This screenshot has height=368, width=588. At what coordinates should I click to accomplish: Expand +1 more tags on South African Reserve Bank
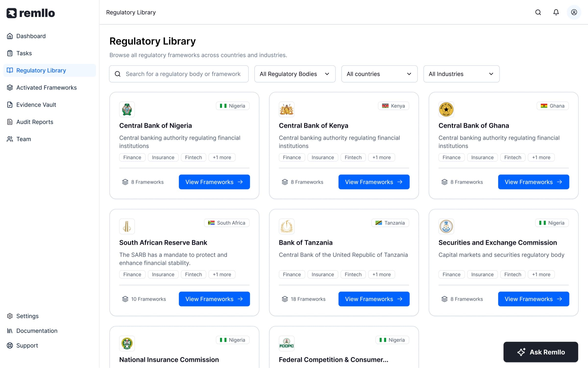222,275
